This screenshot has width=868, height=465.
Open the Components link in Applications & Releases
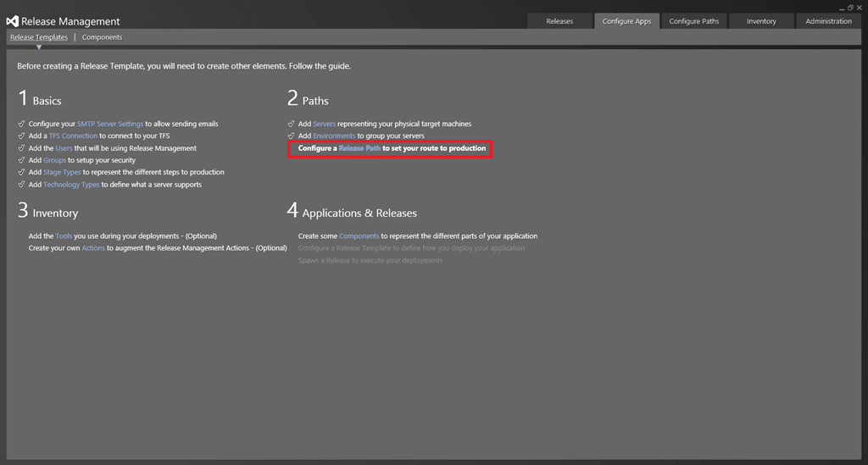pos(359,236)
